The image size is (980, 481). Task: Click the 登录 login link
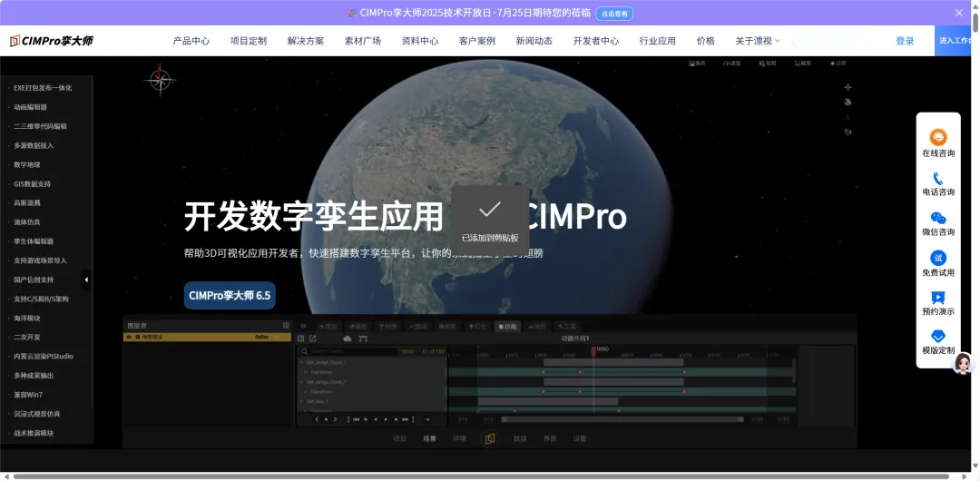click(x=905, y=41)
